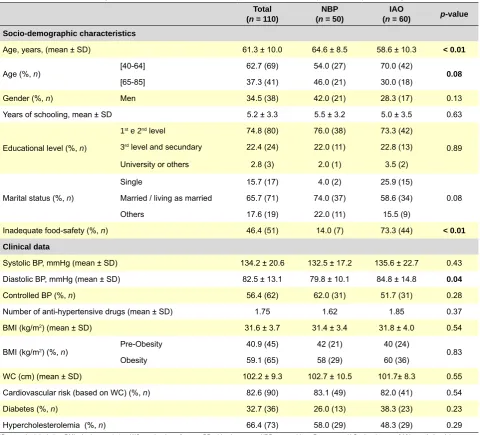480x435 pixels.
Task: Select 'Inadequate food-safety (%, n)' label
Action: pyautogui.click(x=55, y=230)
